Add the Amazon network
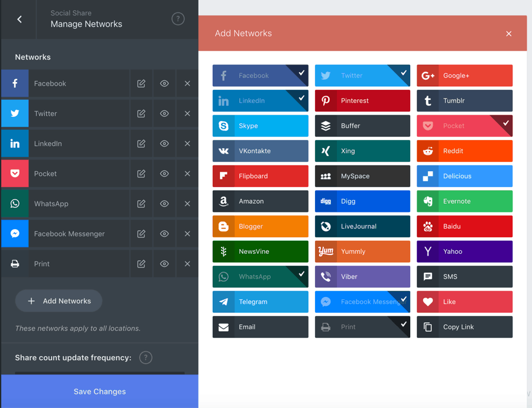 (x=260, y=201)
